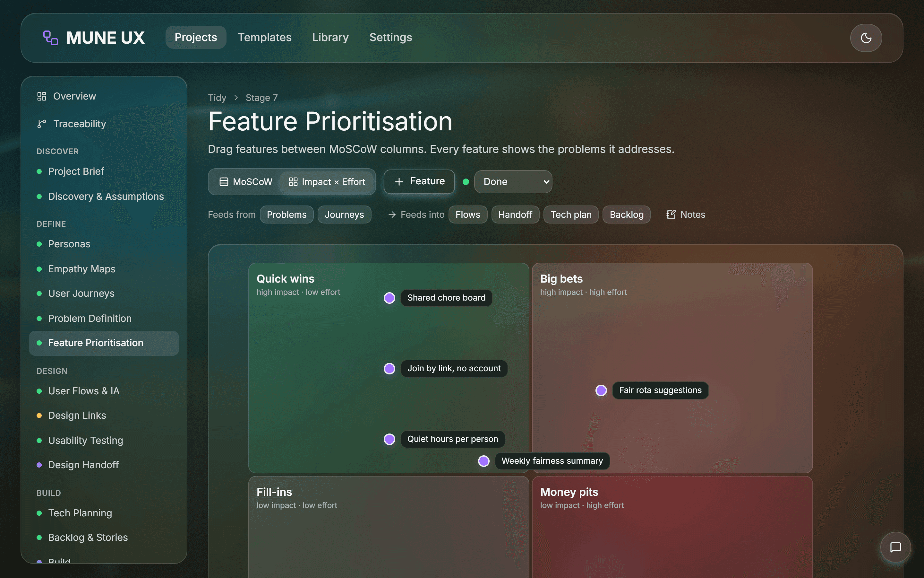Select the Fair rota suggestions dot
The image size is (924, 578).
coord(601,390)
